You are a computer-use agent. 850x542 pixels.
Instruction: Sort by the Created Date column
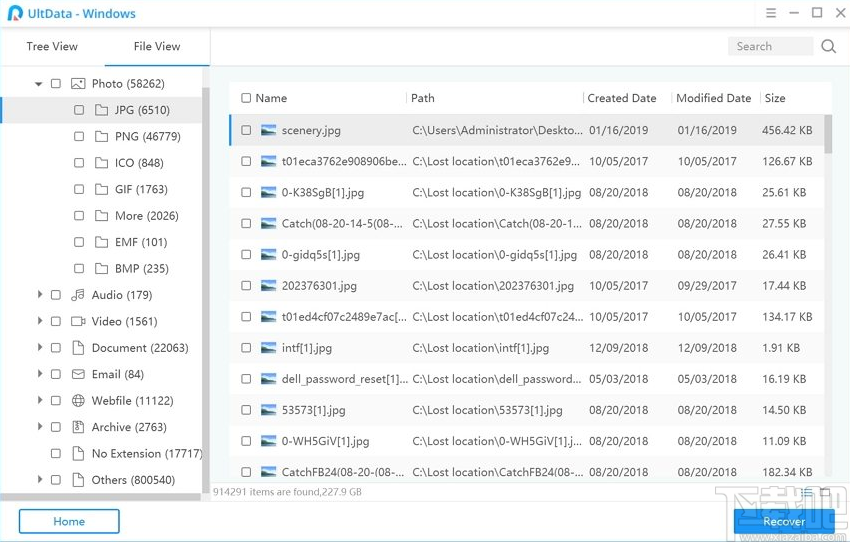tap(622, 98)
